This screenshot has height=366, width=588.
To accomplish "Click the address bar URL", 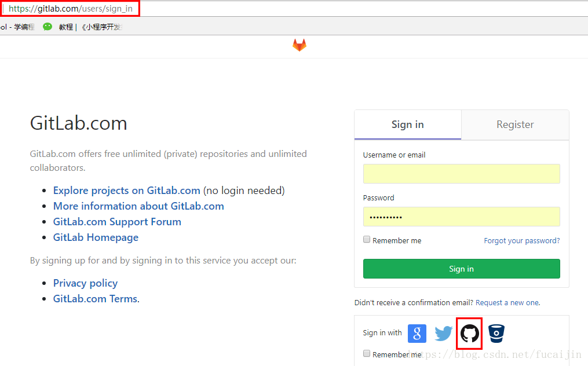I will coord(71,9).
